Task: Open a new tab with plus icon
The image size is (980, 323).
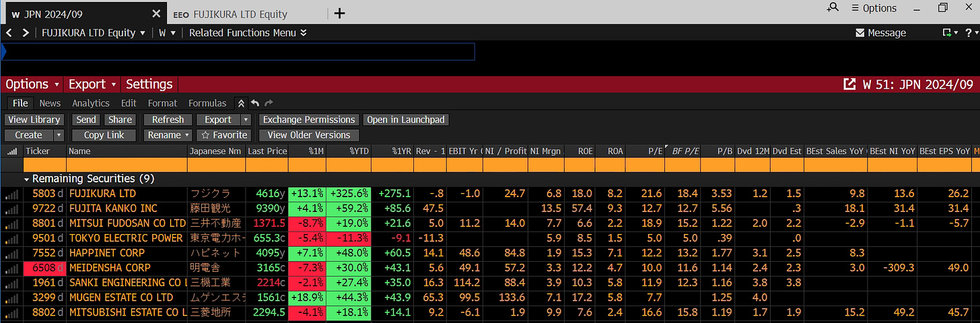Action: (x=340, y=13)
